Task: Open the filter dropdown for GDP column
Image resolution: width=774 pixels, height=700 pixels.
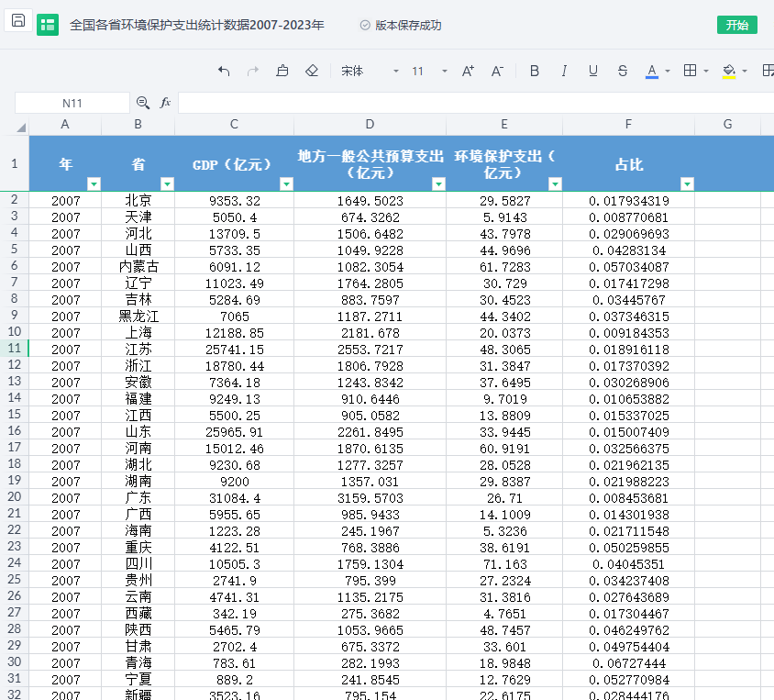Action: (286, 184)
